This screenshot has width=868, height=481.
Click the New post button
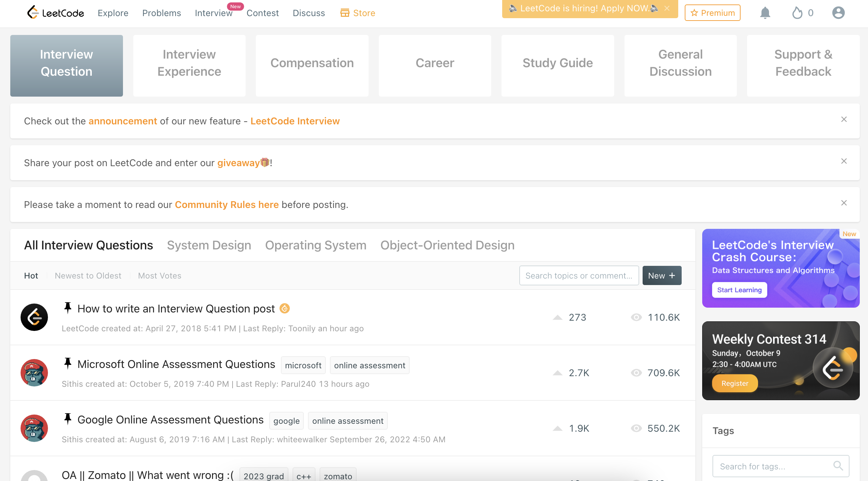click(661, 276)
